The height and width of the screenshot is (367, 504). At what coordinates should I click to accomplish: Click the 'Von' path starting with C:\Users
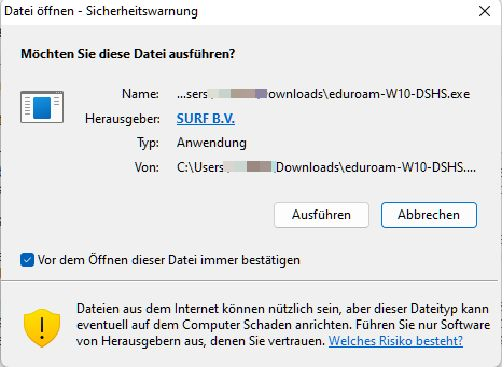coord(326,167)
